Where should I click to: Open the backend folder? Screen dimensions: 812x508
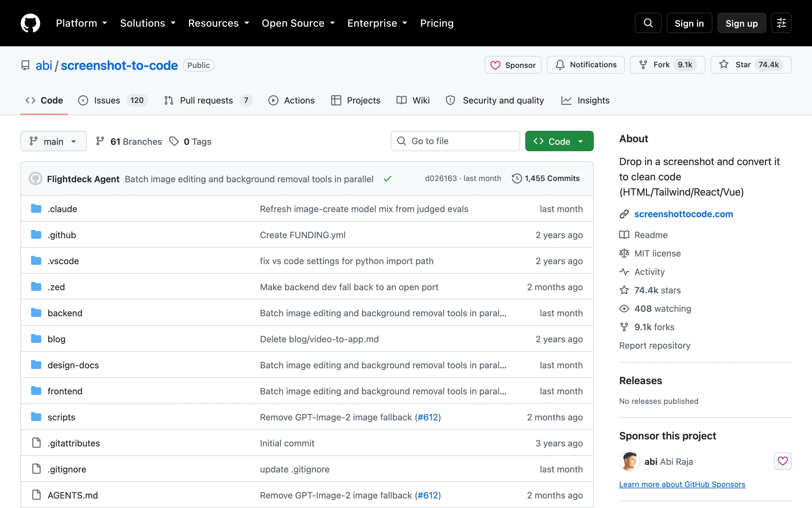coord(65,313)
